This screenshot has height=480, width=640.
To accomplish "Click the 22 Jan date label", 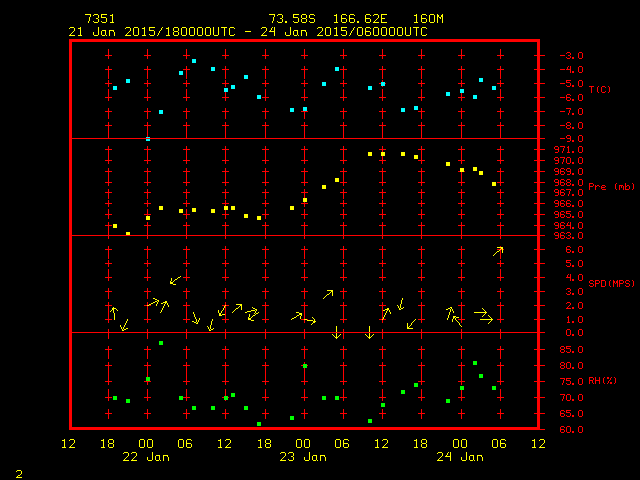I will (x=146, y=457).
